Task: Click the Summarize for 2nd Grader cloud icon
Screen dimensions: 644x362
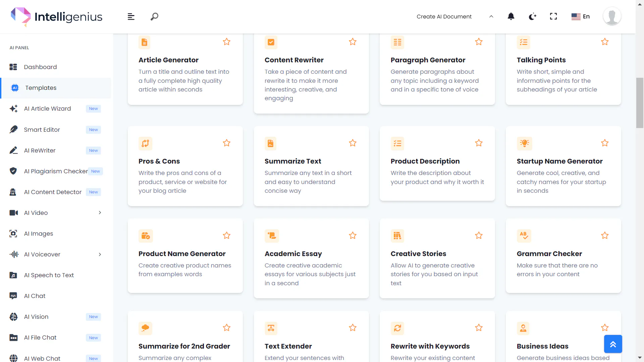Action: tap(145, 328)
